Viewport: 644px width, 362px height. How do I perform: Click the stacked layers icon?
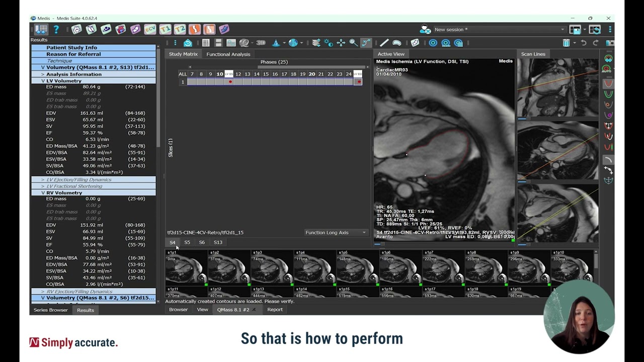point(316,43)
